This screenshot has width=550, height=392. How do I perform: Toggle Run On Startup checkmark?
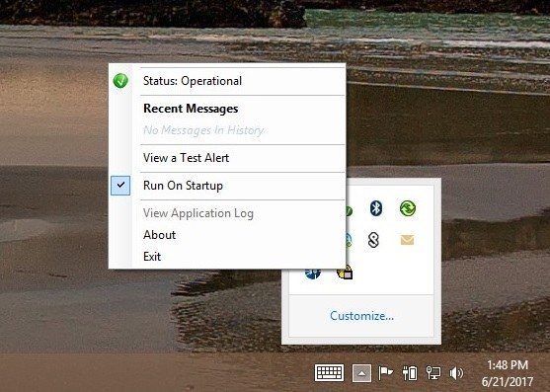[120, 186]
